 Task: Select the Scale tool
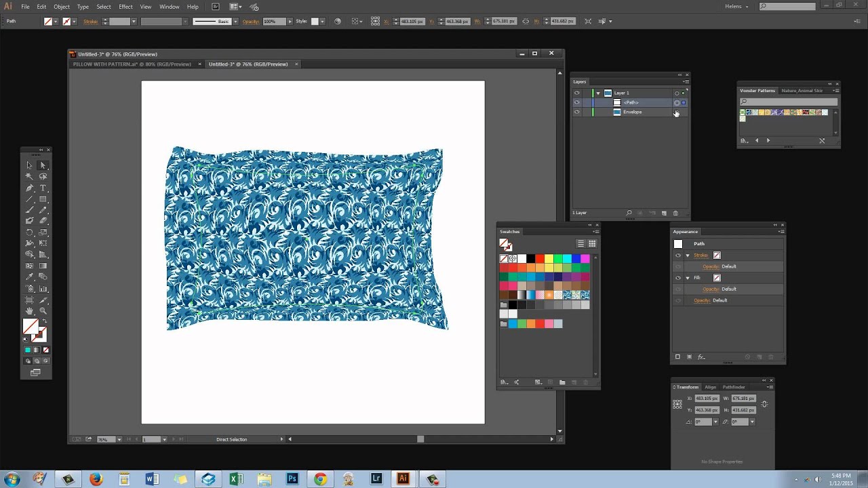[x=43, y=232]
